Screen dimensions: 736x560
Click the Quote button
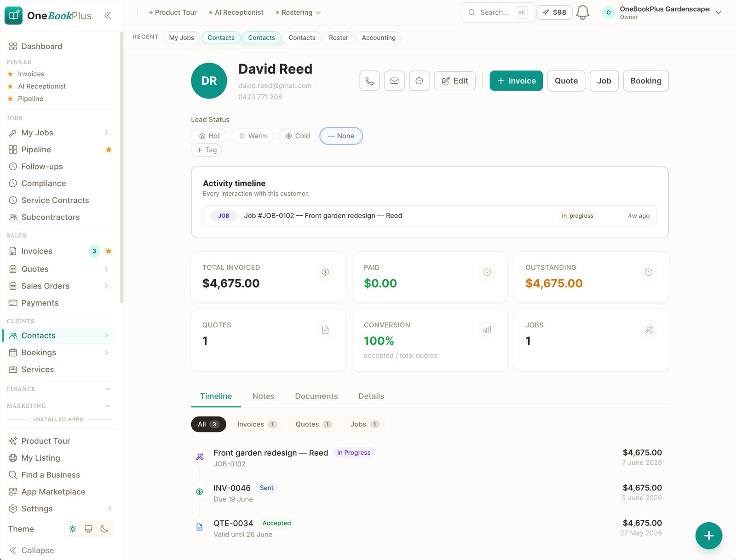(566, 81)
